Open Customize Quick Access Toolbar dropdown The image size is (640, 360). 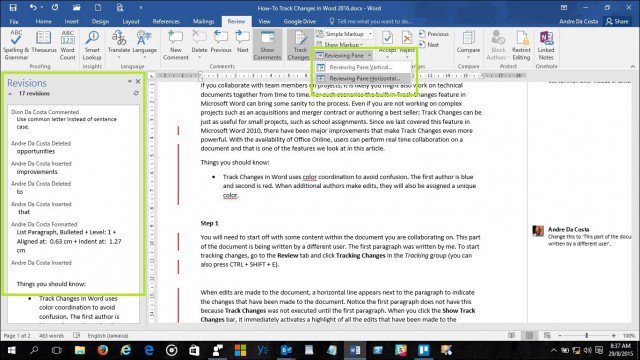[x=141, y=7]
